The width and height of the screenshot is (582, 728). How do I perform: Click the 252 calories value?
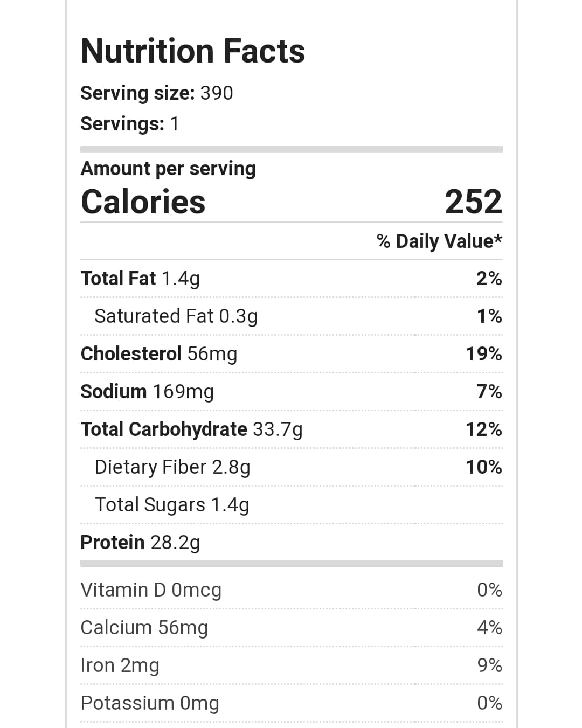pyautogui.click(x=473, y=202)
